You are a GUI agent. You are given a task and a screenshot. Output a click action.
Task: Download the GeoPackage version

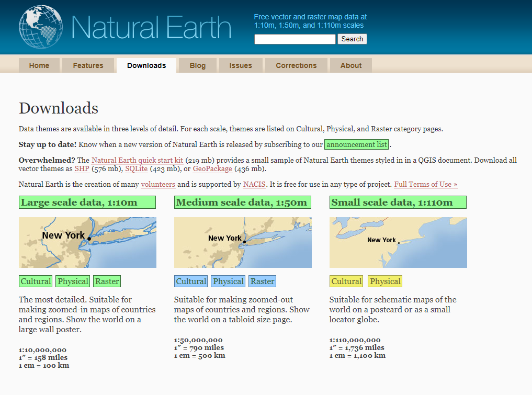click(x=212, y=169)
